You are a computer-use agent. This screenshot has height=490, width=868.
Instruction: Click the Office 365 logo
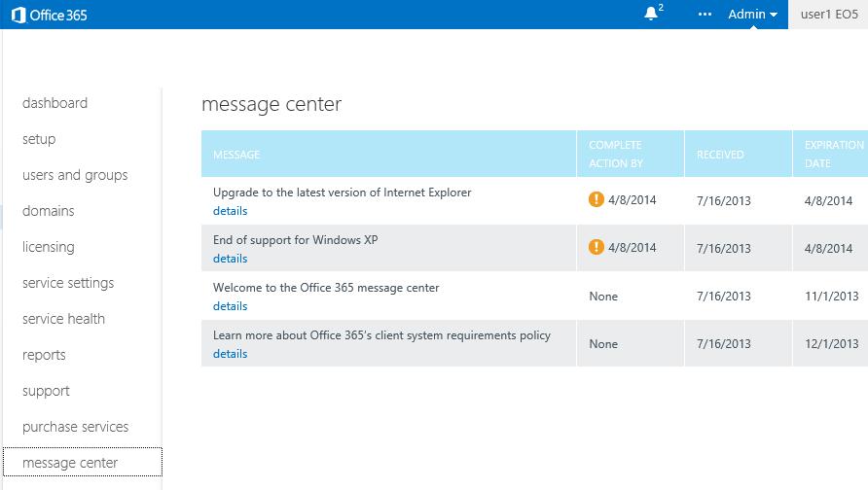coord(50,15)
